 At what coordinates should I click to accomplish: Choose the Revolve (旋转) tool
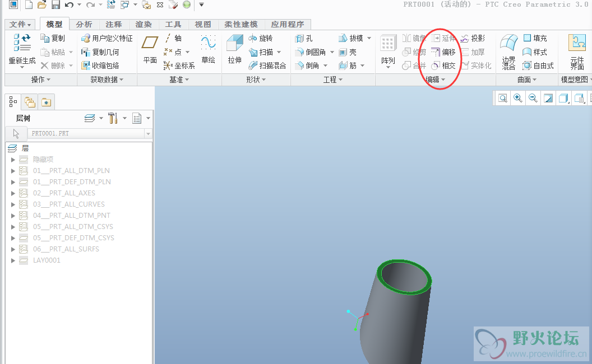pyautogui.click(x=261, y=38)
